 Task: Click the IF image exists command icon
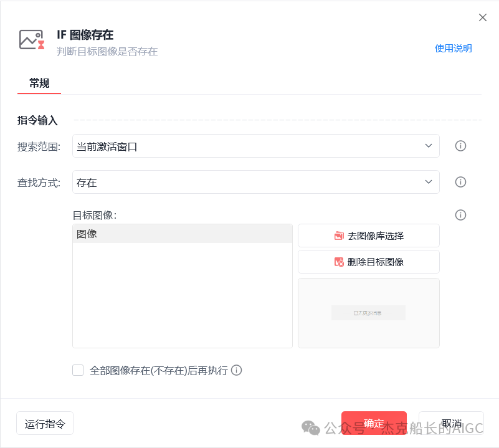tap(32, 40)
